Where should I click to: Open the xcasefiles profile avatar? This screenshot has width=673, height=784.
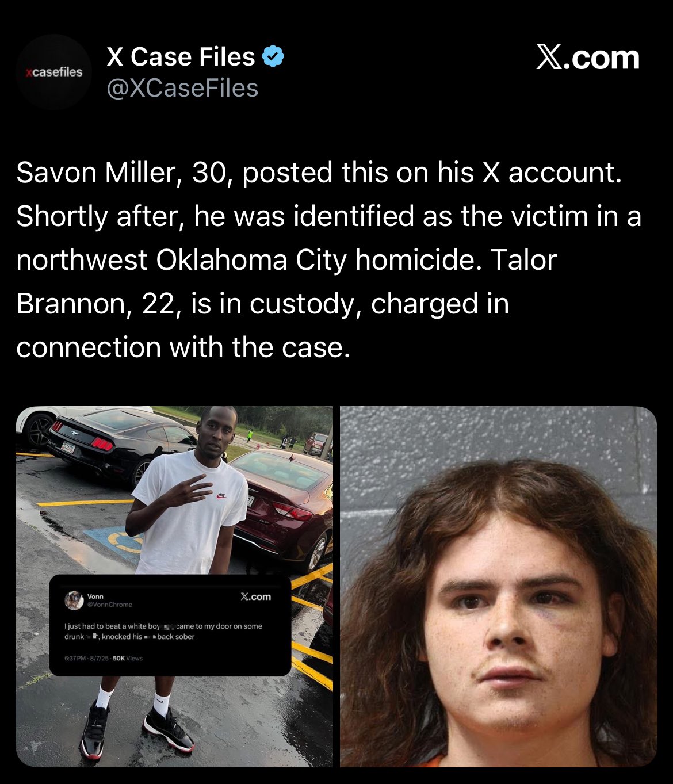(x=54, y=72)
